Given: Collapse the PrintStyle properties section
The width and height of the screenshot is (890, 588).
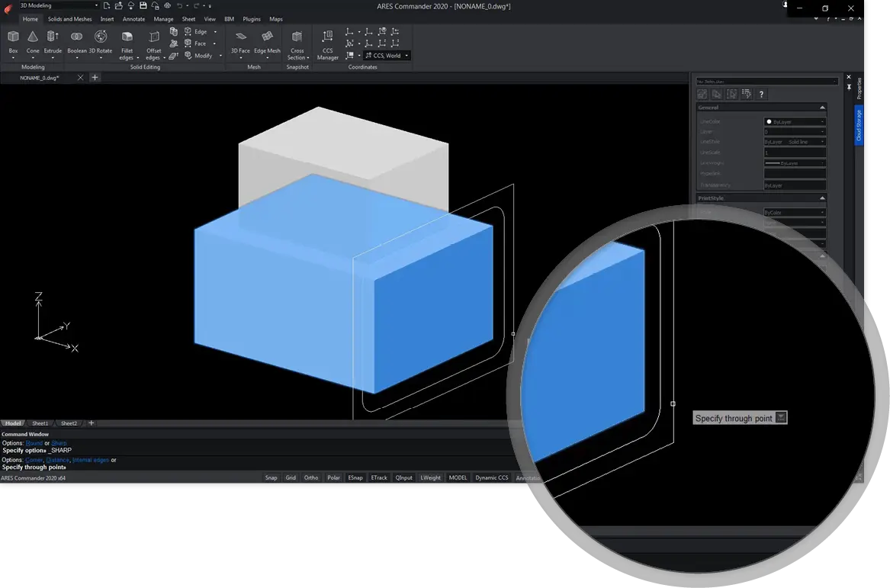Looking at the screenshot, I should pyautogui.click(x=822, y=198).
